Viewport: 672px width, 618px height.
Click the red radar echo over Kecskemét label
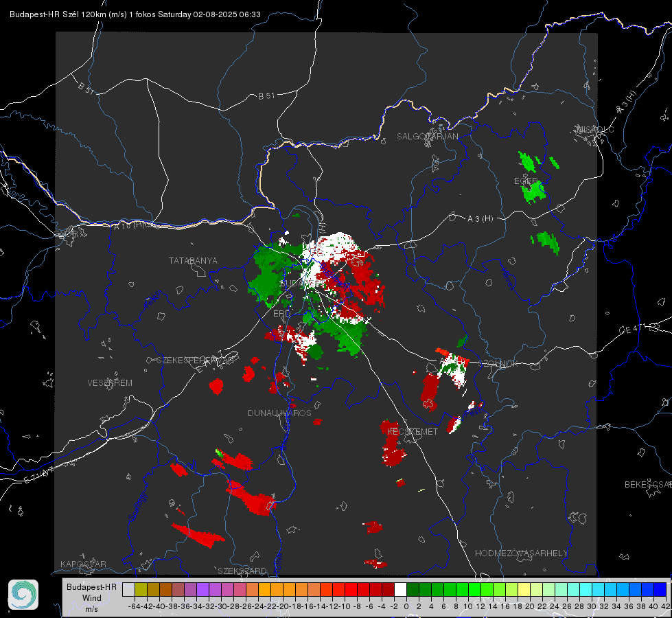[x=392, y=443]
